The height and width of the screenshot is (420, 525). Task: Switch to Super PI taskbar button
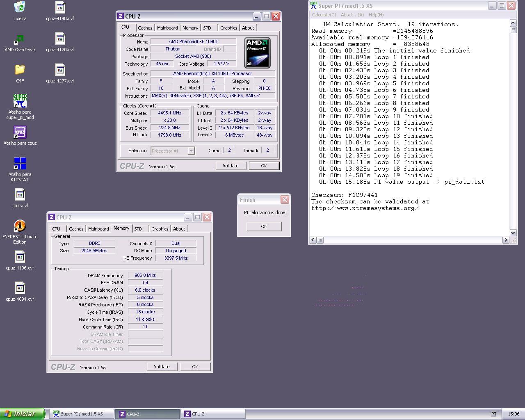[82, 414]
